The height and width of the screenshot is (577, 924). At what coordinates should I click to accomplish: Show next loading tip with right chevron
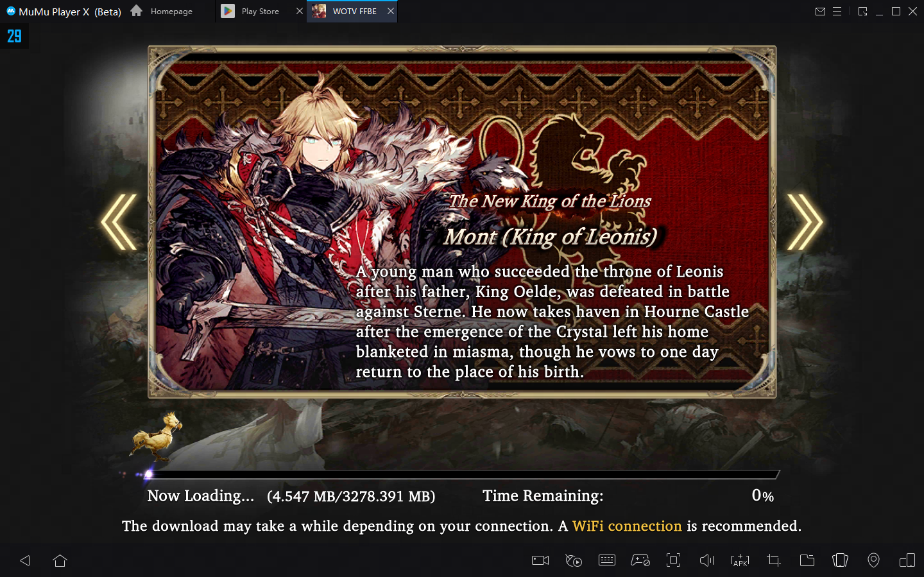[x=805, y=222]
